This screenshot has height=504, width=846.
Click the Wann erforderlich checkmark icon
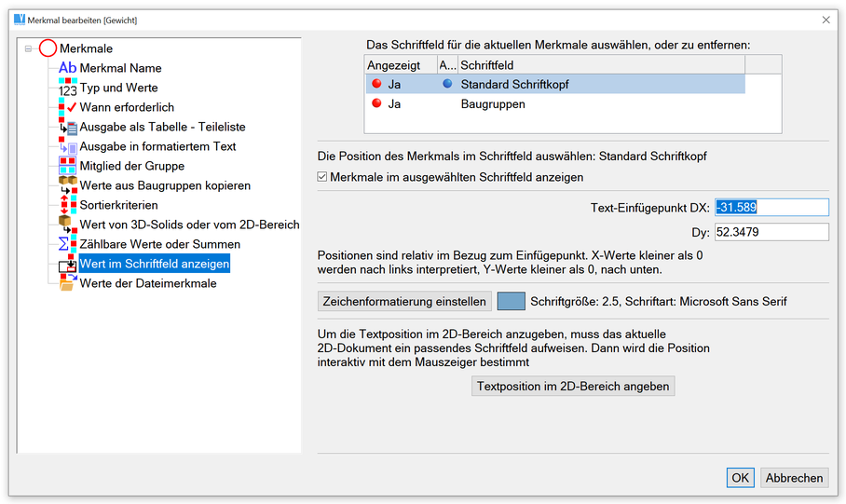point(67,107)
